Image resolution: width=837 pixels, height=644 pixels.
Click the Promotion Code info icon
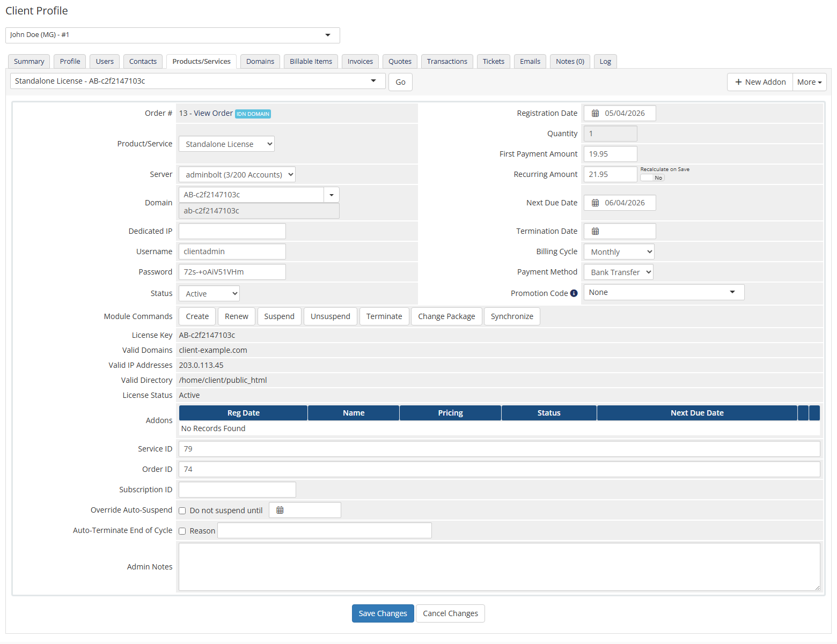pos(574,293)
